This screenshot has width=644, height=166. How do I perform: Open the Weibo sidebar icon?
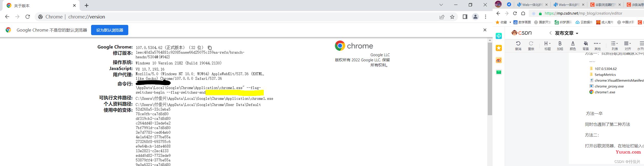[499, 60]
